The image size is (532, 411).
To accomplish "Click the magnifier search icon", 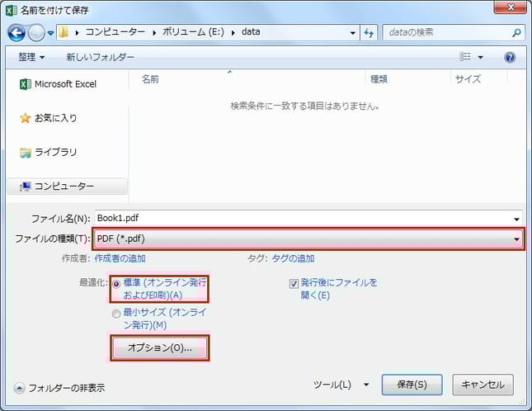I will coord(516,33).
